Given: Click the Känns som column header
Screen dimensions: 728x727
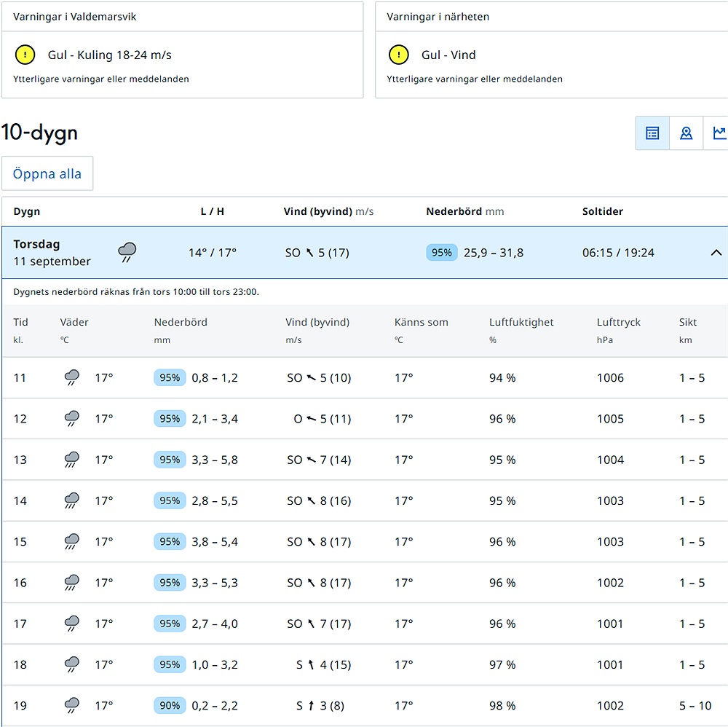Looking at the screenshot, I should click(x=421, y=322).
